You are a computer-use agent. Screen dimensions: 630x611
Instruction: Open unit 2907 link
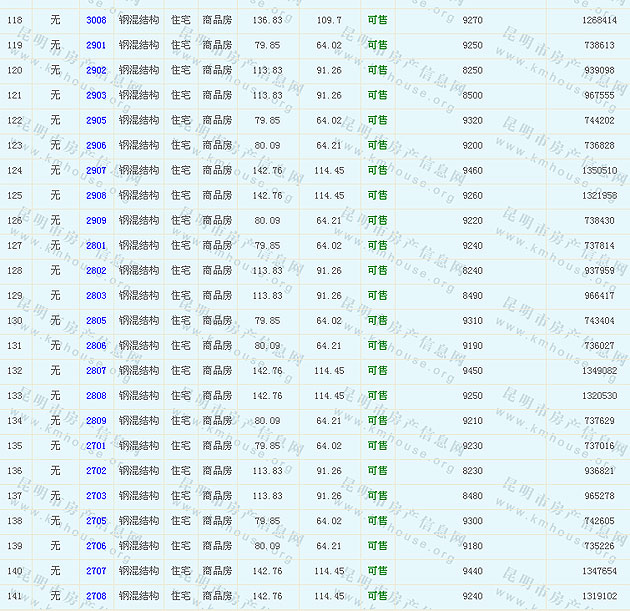(x=96, y=170)
